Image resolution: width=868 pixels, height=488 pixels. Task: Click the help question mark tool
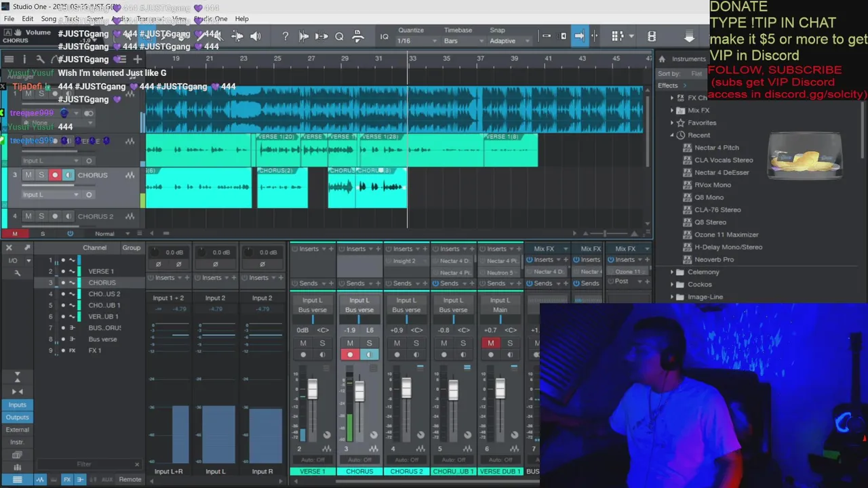click(x=285, y=37)
